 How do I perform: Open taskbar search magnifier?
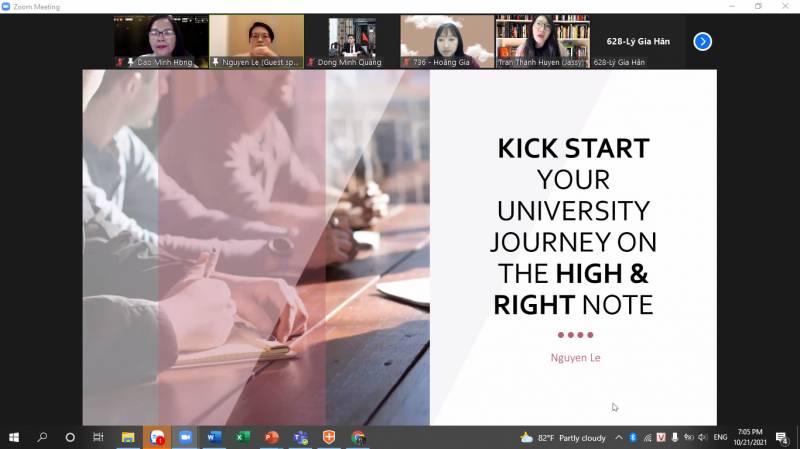coord(42,437)
